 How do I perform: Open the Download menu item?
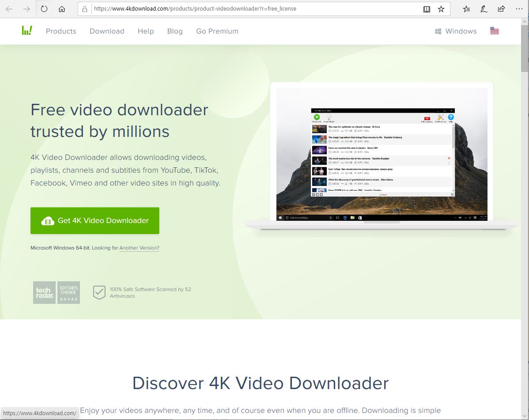107,31
